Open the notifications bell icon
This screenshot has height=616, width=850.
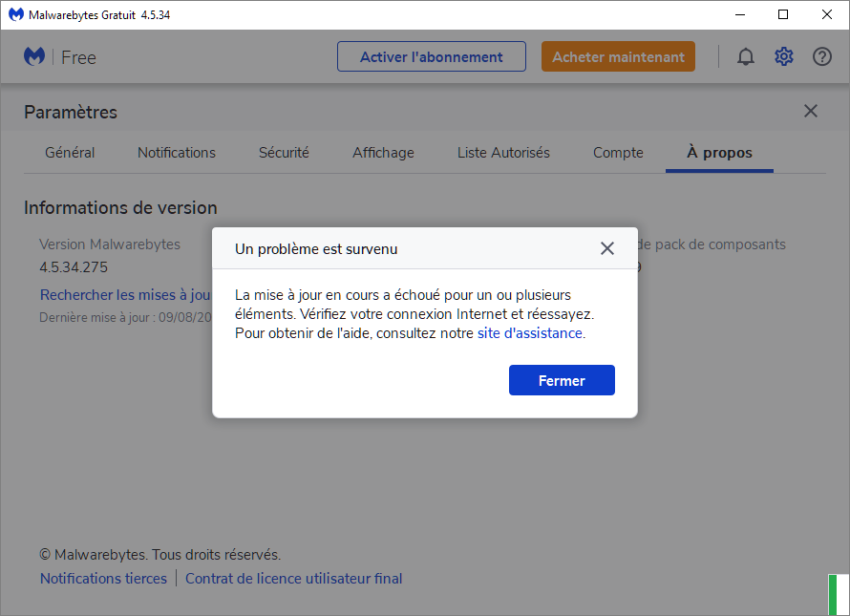[x=745, y=56]
